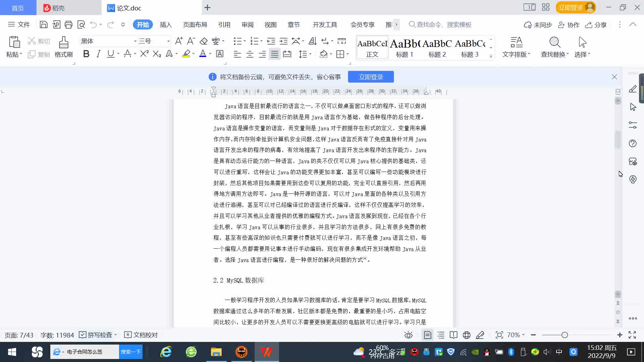Switch to web layout view icon
The height and width of the screenshot is (362, 644).
(x=467, y=335)
